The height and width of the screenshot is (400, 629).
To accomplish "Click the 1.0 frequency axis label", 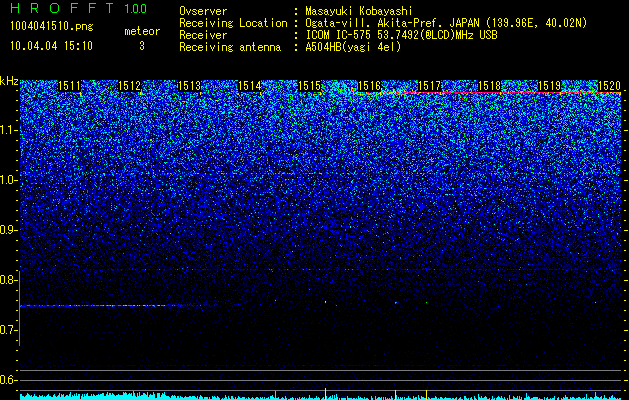I will (x=9, y=180).
